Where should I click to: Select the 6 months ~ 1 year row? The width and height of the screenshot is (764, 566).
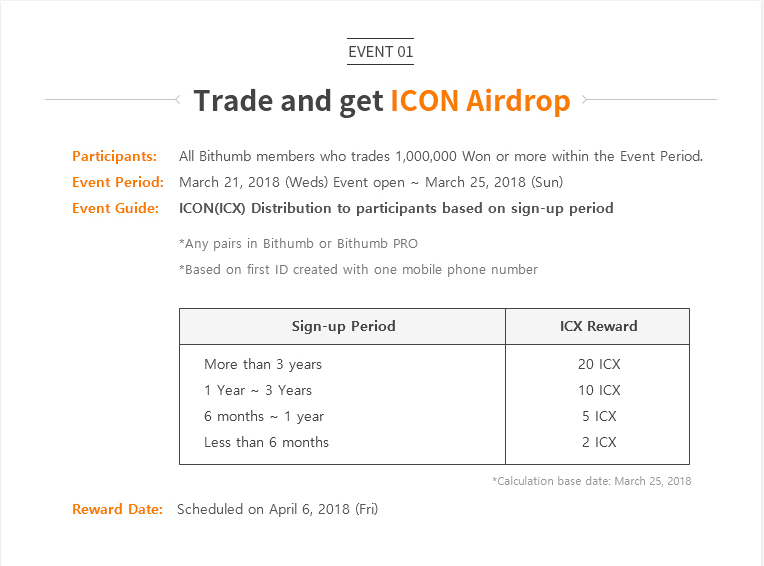(x=434, y=416)
